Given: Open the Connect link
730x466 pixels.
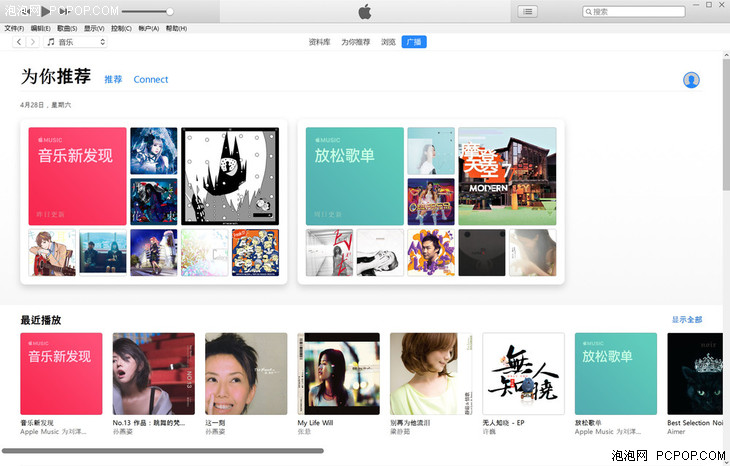Looking at the screenshot, I should tap(151, 80).
